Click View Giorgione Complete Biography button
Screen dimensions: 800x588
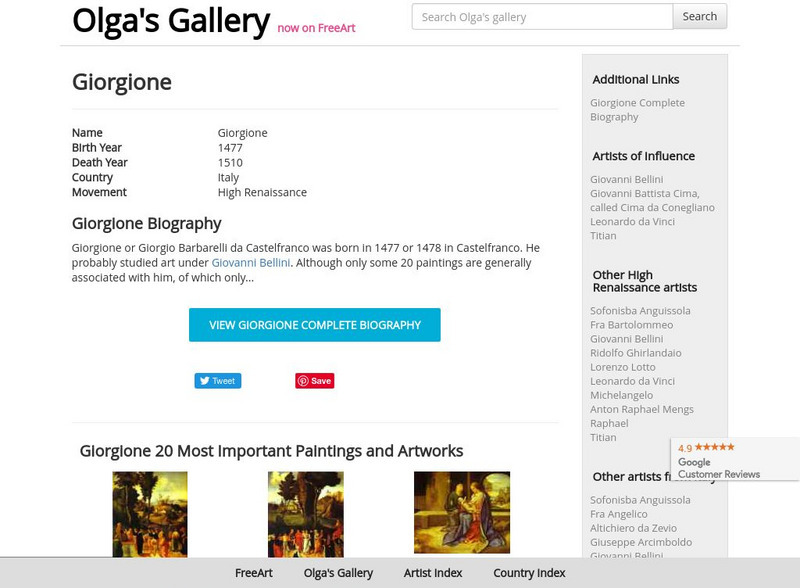(314, 325)
